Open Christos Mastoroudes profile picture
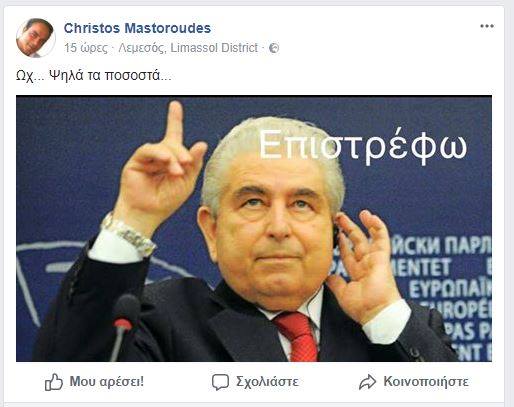 pyautogui.click(x=35, y=38)
